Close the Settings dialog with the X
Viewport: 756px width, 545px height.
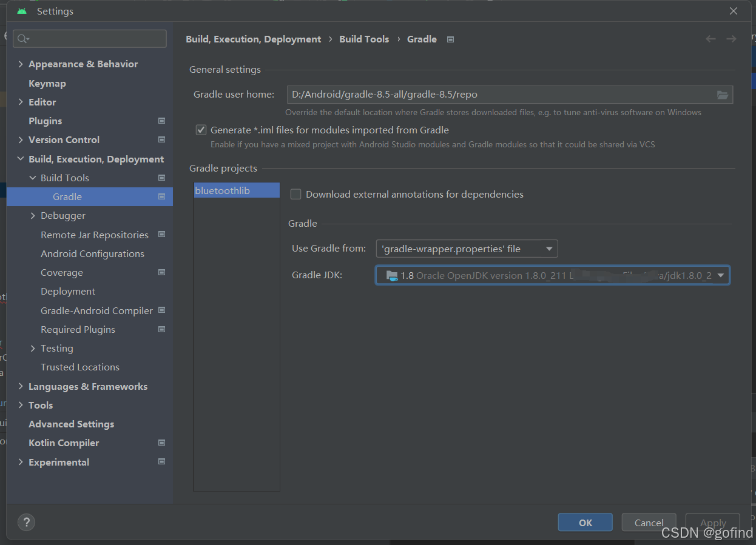click(x=733, y=11)
